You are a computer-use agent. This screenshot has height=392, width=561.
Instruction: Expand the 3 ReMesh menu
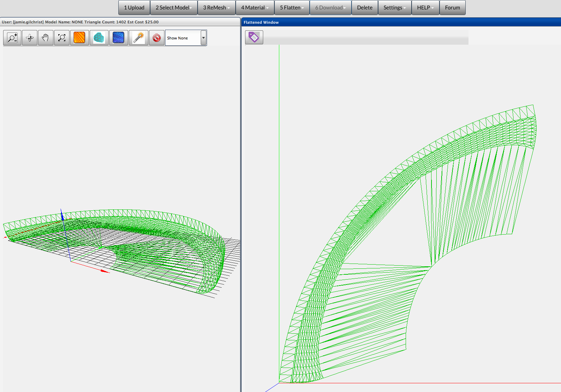point(216,8)
